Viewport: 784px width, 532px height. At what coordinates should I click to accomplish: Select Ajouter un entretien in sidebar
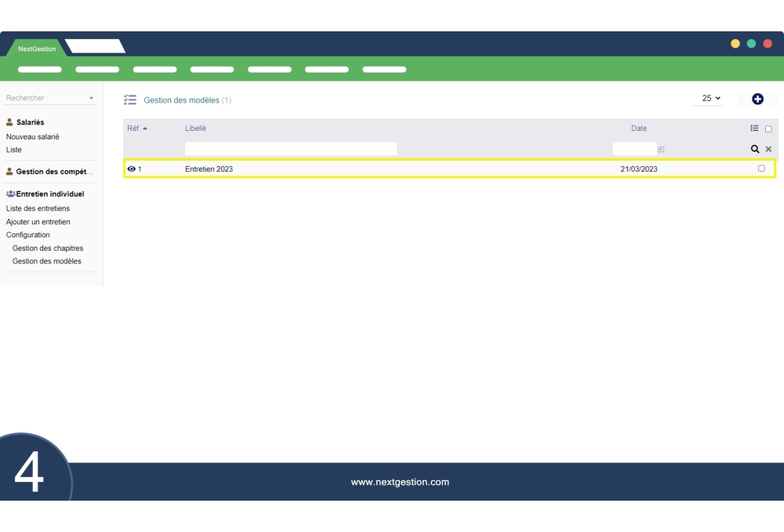(x=38, y=222)
